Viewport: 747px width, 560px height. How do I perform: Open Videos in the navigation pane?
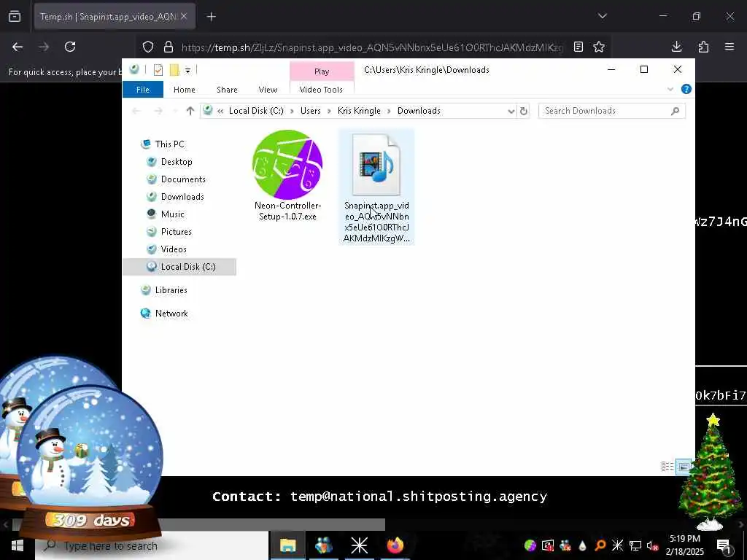tap(174, 249)
